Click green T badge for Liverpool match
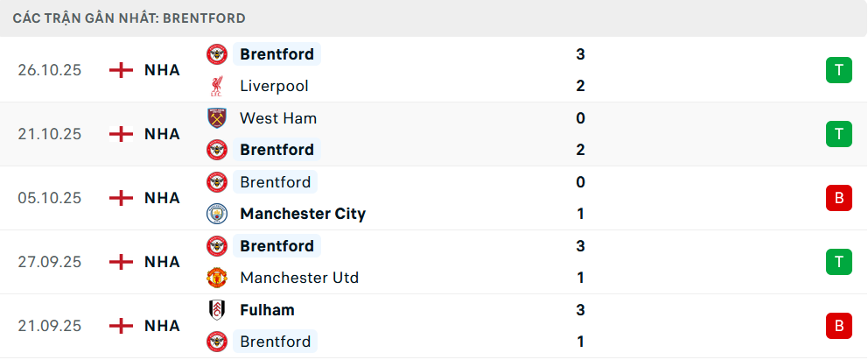 pos(838,70)
